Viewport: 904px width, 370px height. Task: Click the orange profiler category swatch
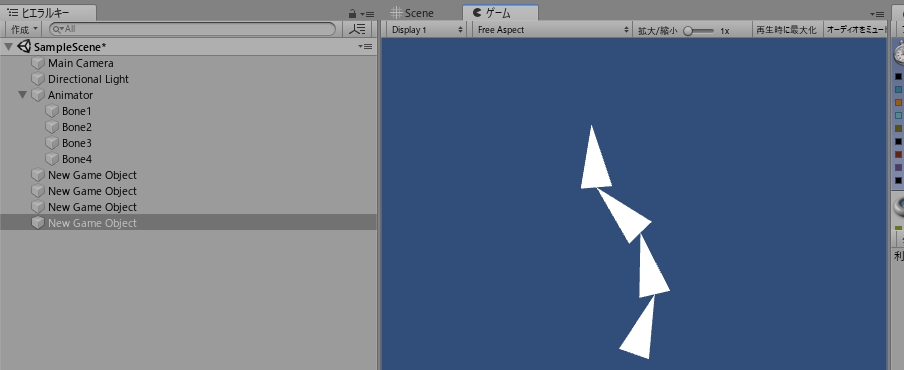pyautogui.click(x=898, y=103)
